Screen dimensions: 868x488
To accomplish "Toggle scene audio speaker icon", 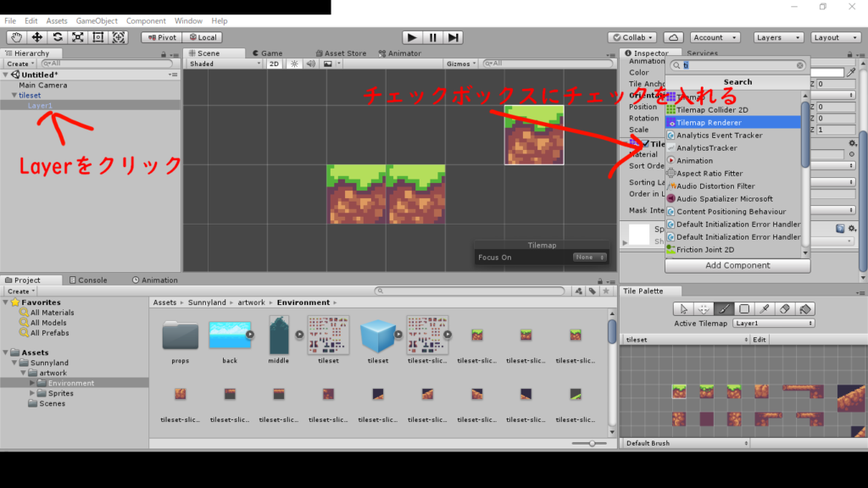I will point(310,64).
